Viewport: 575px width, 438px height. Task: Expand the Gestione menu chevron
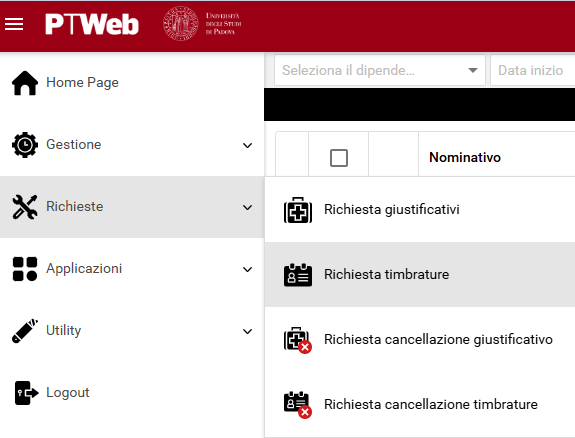pyautogui.click(x=248, y=145)
